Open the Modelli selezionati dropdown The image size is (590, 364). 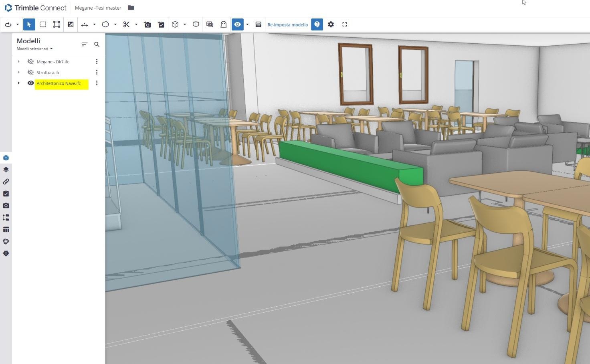pyautogui.click(x=35, y=49)
